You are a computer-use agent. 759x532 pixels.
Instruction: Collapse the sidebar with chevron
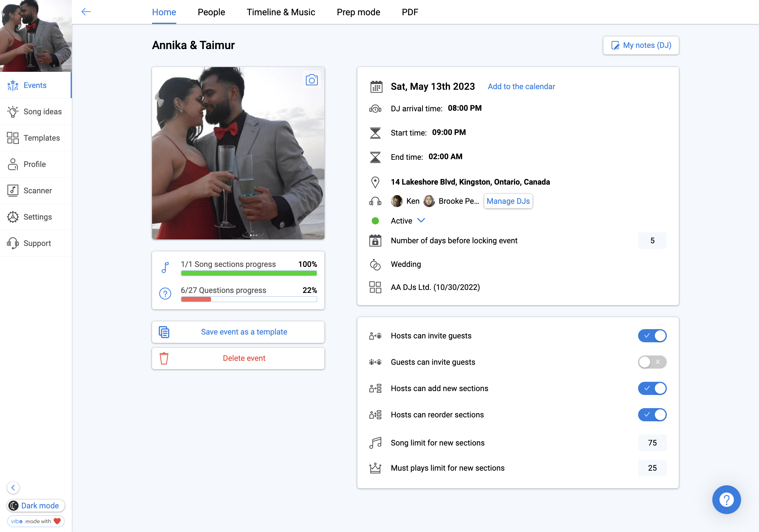pyautogui.click(x=13, y=487)
